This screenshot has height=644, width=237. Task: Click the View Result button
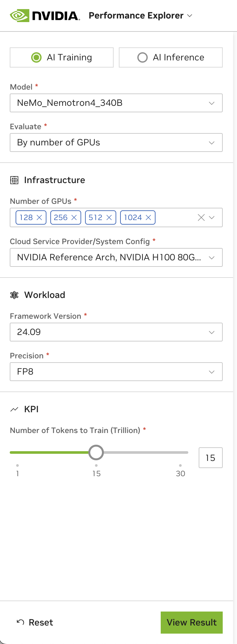tap(192, 622)
